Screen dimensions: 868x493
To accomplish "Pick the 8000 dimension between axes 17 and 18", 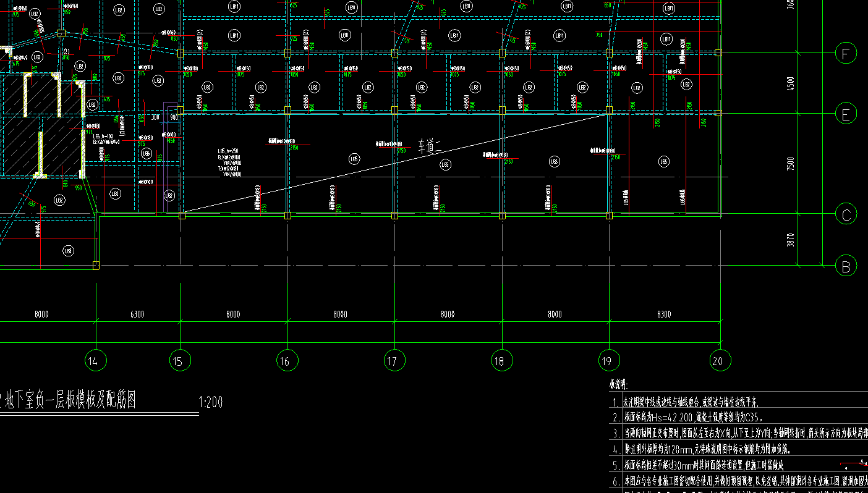I will [x=447, y=314].
